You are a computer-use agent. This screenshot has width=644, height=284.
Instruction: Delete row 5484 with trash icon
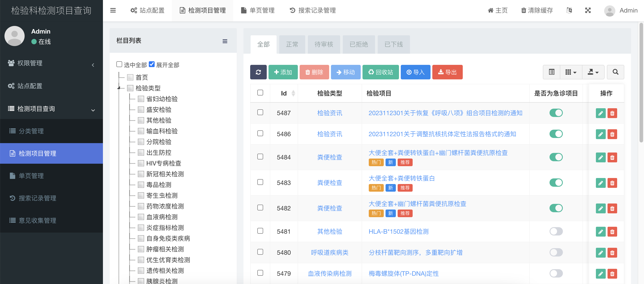(612, 157)
